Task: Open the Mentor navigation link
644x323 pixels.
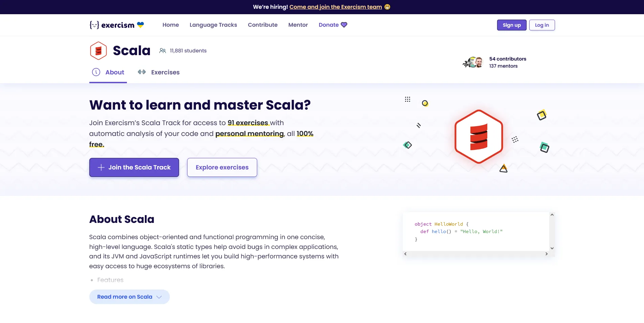Action: (x=298, y=25)
